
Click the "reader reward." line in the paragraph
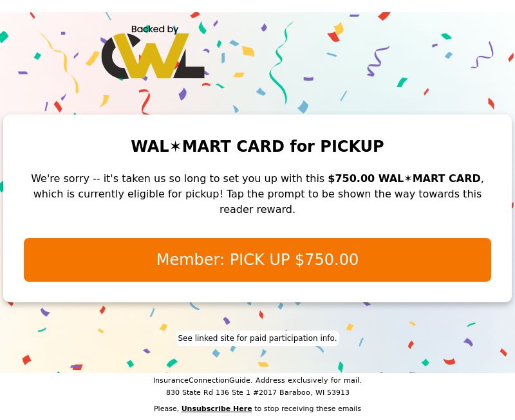pyautogui.click(x=257, y=209)
